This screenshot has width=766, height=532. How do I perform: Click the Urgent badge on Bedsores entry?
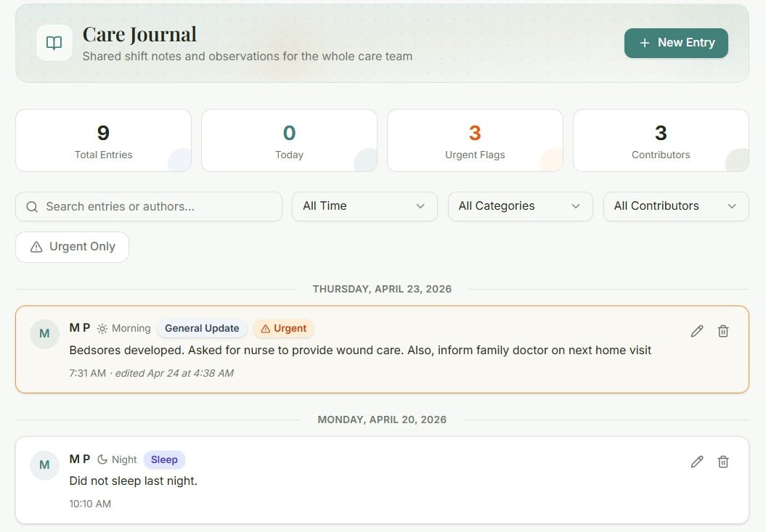pos(283,328)
